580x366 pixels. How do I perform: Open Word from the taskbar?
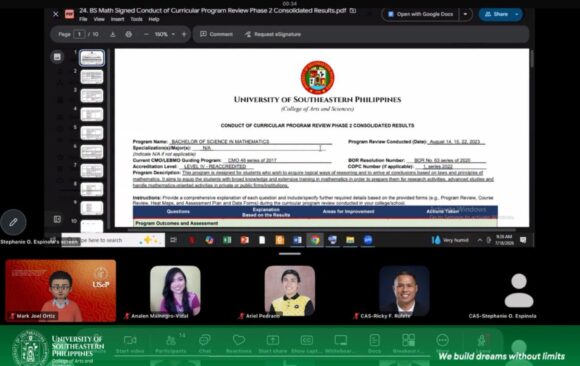tap(297, 240)
